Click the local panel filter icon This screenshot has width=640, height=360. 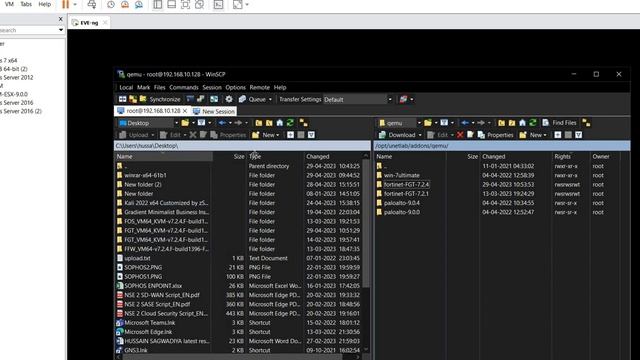click(x=202, y=123)
